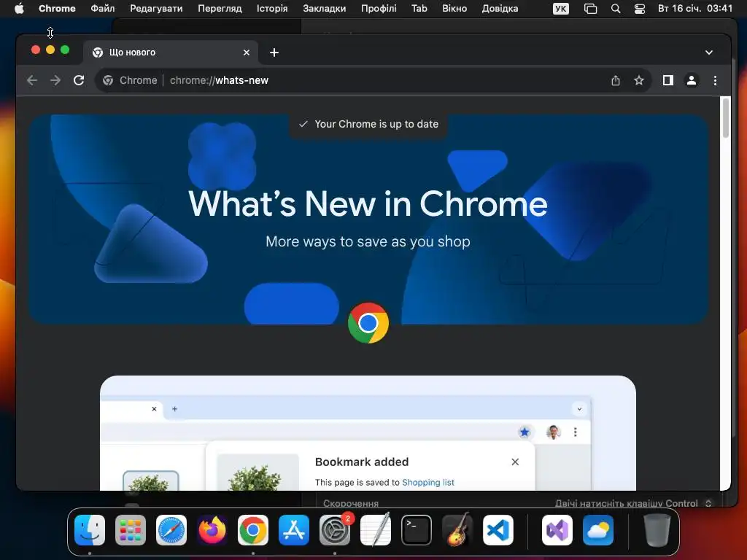Open the profile avatar button

point(692,80)
